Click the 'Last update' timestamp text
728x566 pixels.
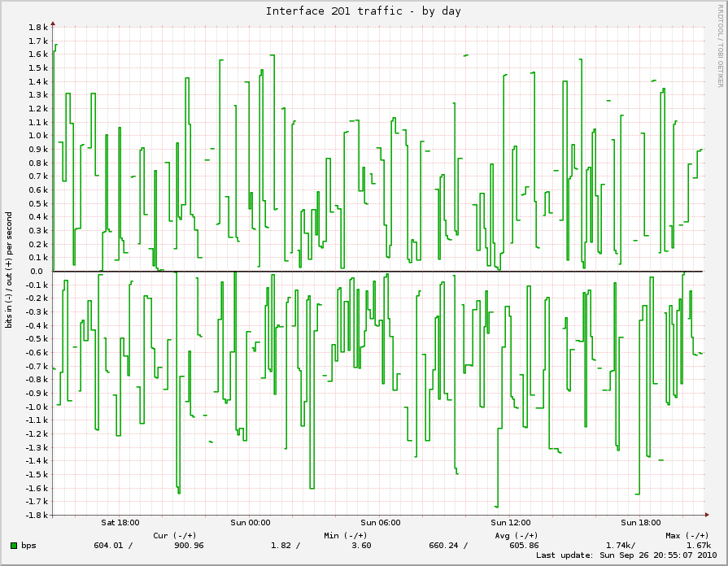(x=624, y=555)
